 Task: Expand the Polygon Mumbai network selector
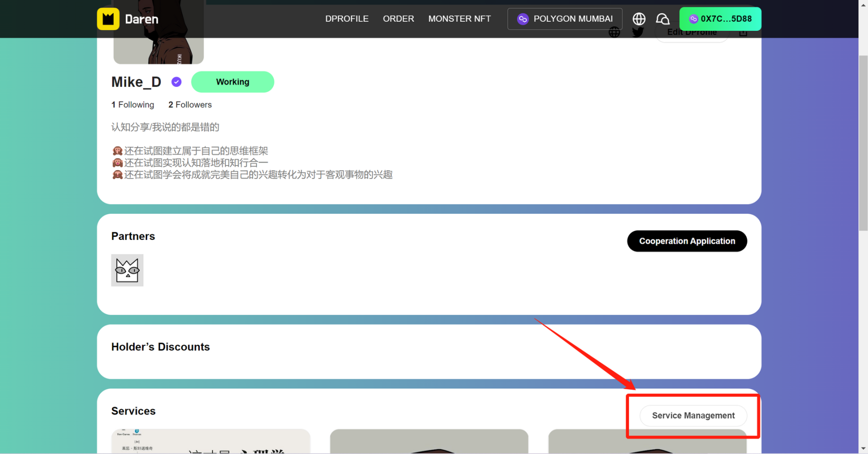pyautogui.click(x=565, y=19)
